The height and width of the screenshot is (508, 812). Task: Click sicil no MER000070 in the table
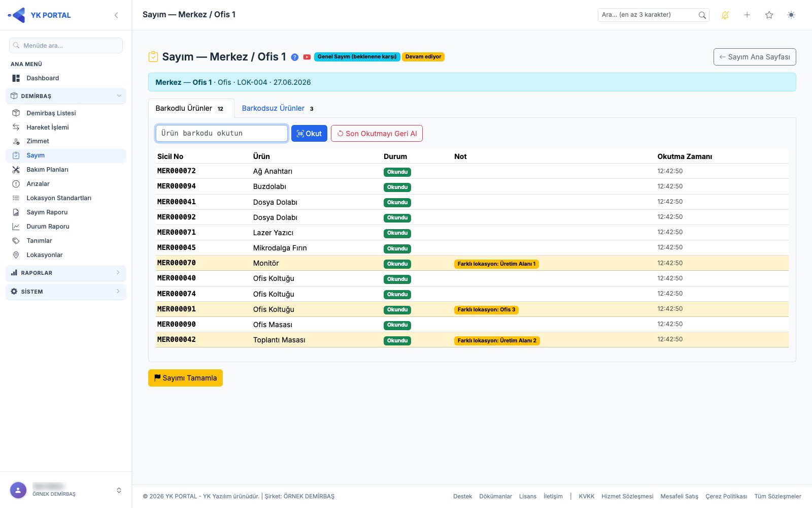[x=177, y=263]
